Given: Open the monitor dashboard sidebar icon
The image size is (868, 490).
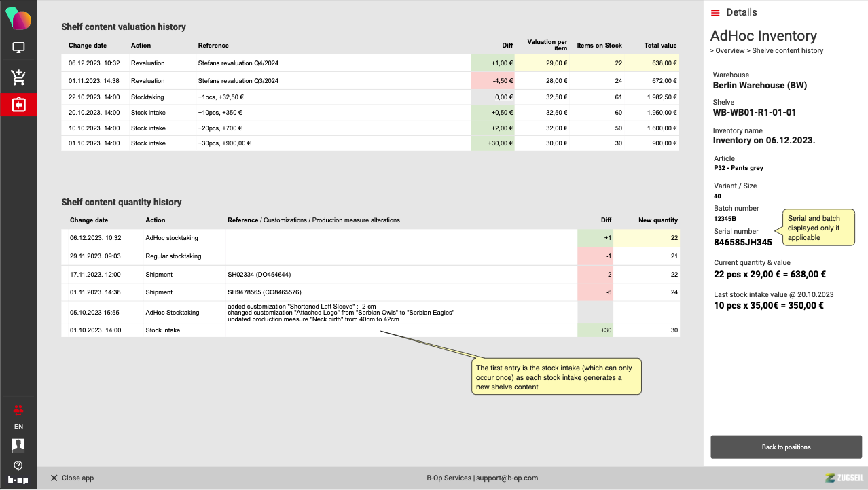Looking at the screenshot, I should [18, 48].
